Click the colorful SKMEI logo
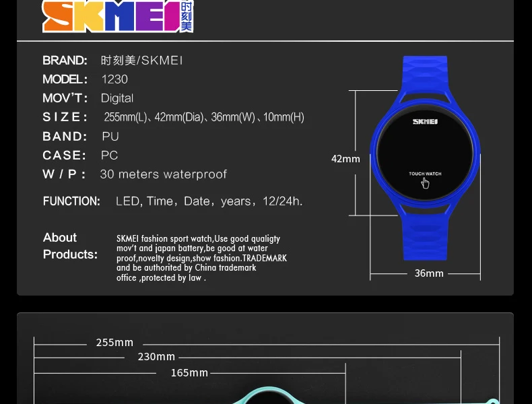The image size is (532, 404). [117, 16]
